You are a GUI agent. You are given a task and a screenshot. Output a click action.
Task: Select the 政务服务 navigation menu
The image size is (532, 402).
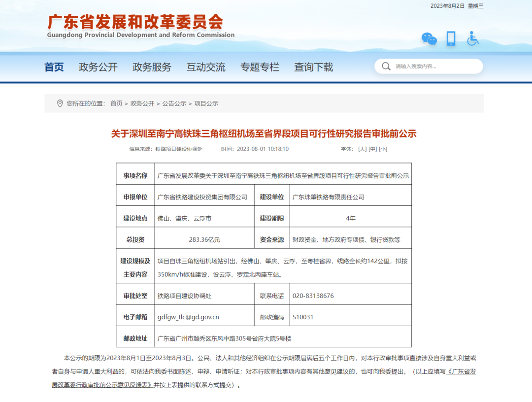tap(152, 67)
